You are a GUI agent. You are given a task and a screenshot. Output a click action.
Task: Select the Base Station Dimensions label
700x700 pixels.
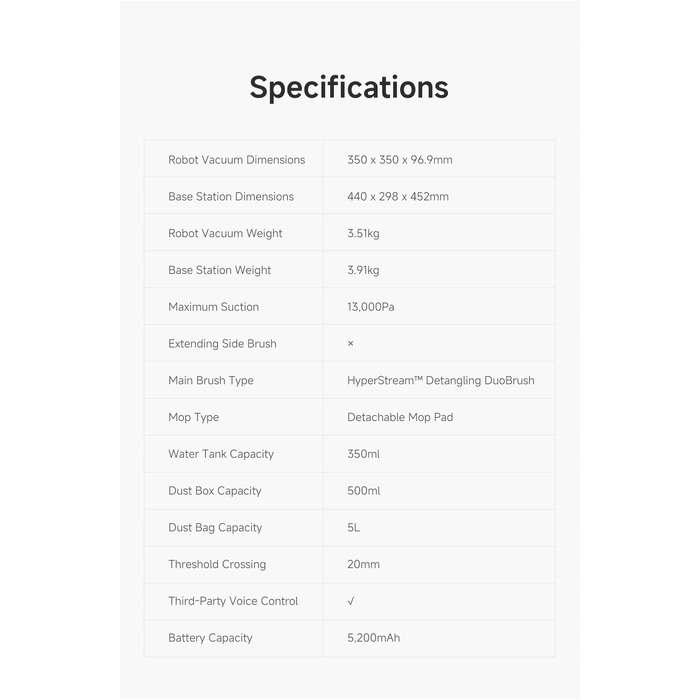point(231,196)
